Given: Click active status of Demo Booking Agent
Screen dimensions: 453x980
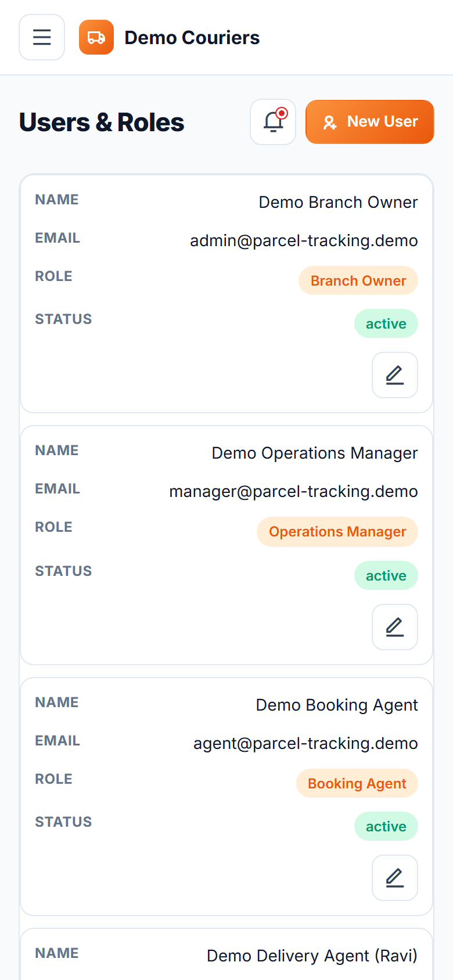Looking at the screenshot, I should 386,826.
